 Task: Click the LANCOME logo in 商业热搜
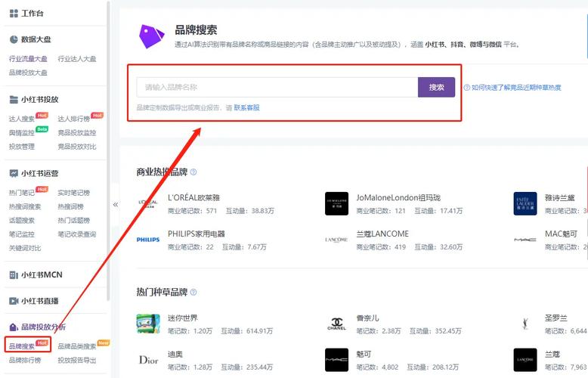(336, 239)
